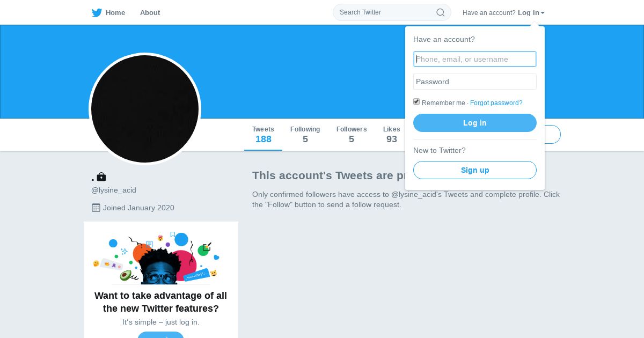Select the Tweets 188 tab

tap(263, 135)
